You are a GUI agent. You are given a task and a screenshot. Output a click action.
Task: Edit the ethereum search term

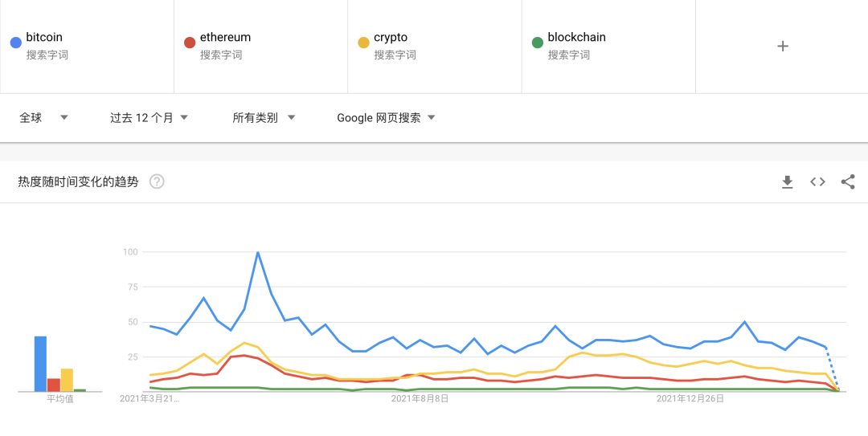click(x=260, y=47)
